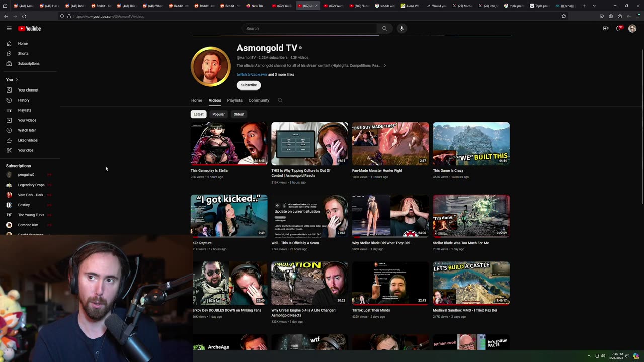Click the browser back arrow
This screenshot has width=644, height=362.
(x=6, y=16)
